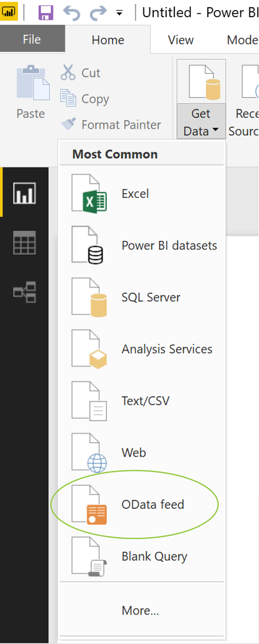The width and height of the screenshot is (259, 644).
Task: Open the File menu tab
Action: click(x=32, y=40)
